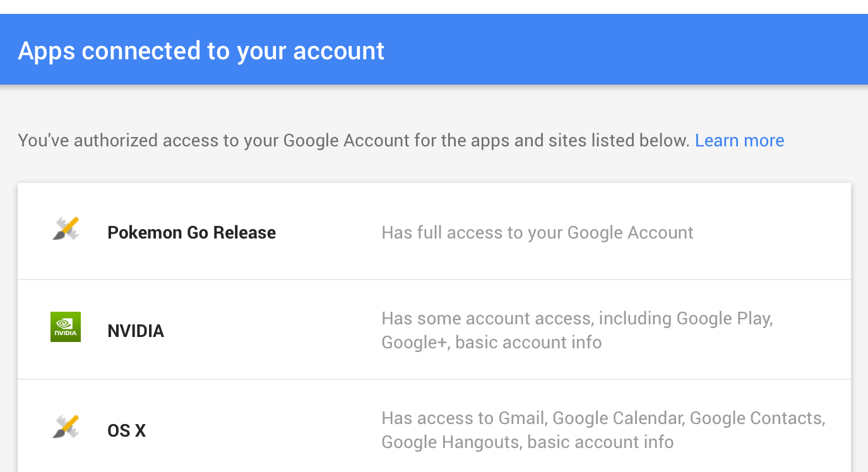Viewport: 868px width, 472px height.
Task: Click 'Google Contacts' in OS X's access text
Action: pyautogui.click(x=756, y=418)
